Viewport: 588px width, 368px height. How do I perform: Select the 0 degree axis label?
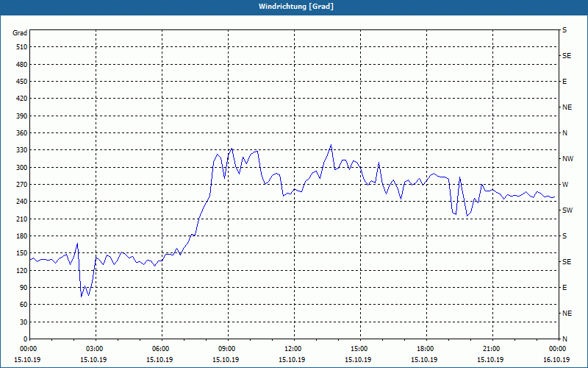26,339
